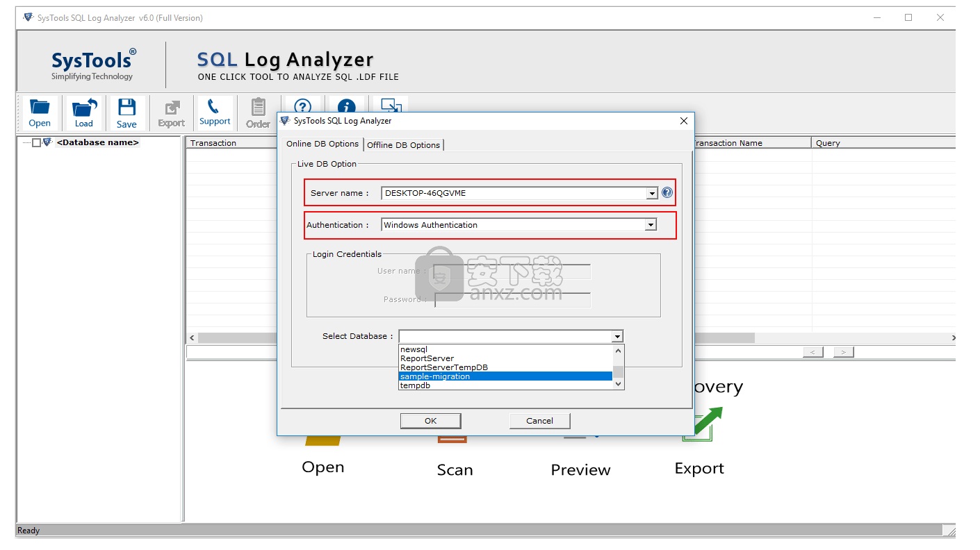Select the Online DB Options tab
The height and width of the screenshot is (550, 980).
click(x=322, y=144)
